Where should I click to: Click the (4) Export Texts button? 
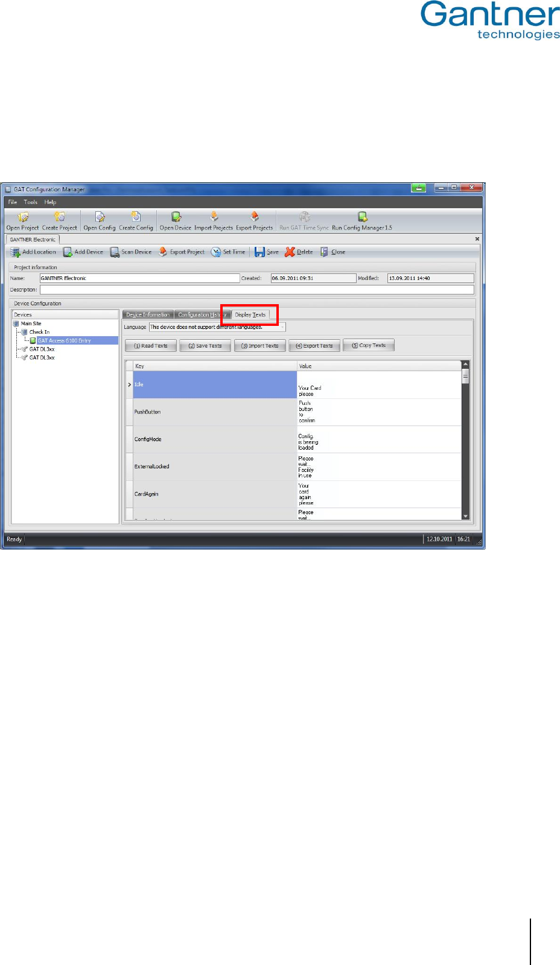pos(314,346)
